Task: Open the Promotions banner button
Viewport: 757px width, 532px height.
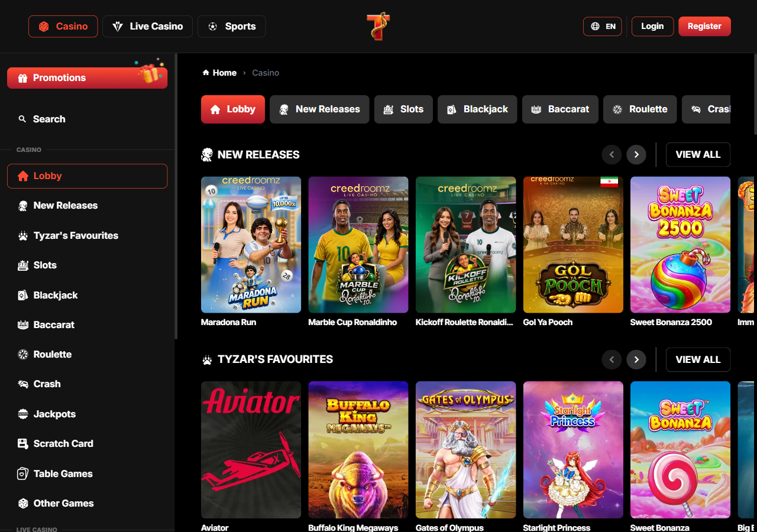Action: click(88, 78)
